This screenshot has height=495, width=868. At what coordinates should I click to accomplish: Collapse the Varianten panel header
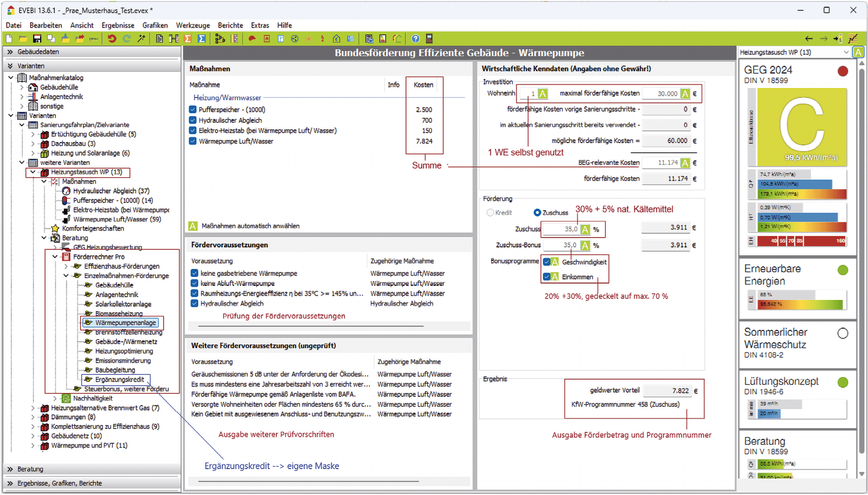coord(92,66)
